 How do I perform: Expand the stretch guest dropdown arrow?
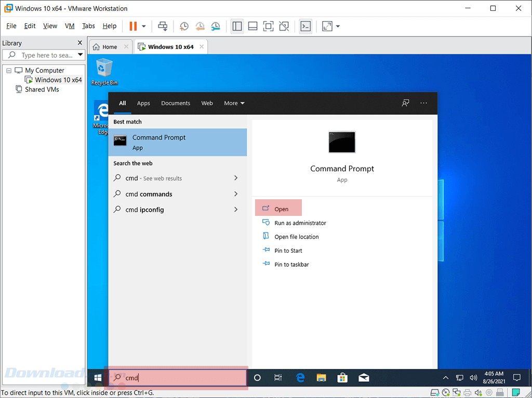click(338, 26)
